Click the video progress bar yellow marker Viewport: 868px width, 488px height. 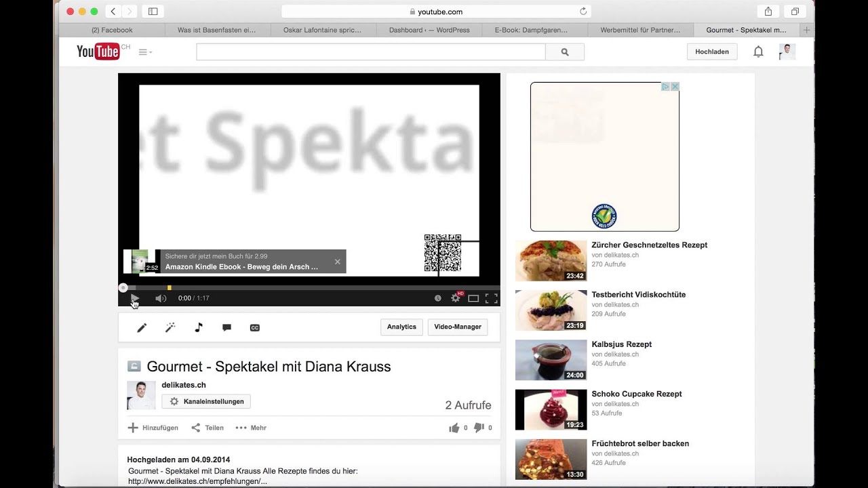169,288
